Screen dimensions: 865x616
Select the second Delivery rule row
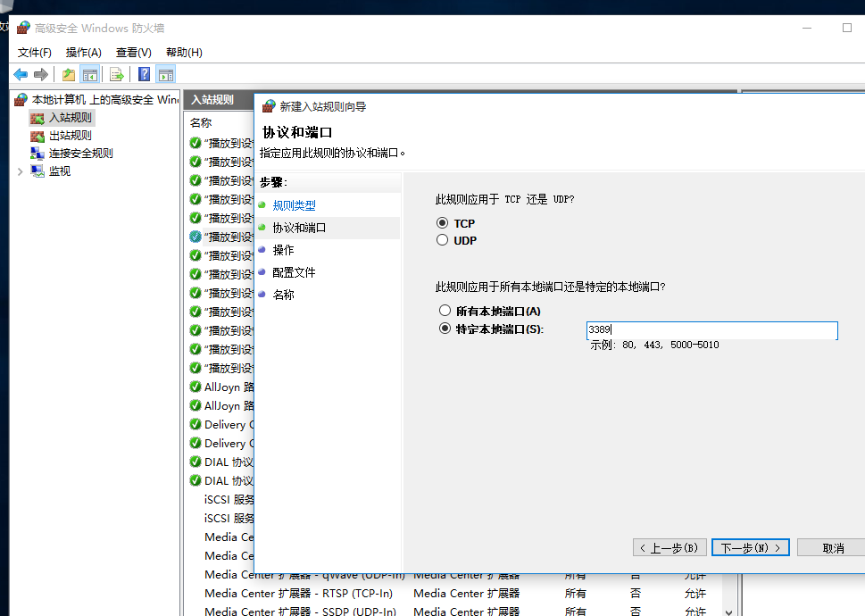coord(229,444)
